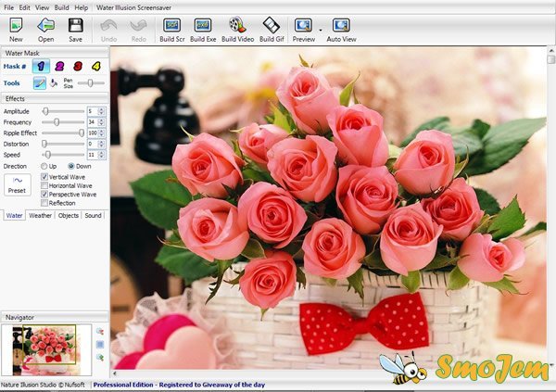The width and height of the screenshot is (556, 392).
Task: Enable the Horizontal Wave checkbox
Action: (44, 185)
